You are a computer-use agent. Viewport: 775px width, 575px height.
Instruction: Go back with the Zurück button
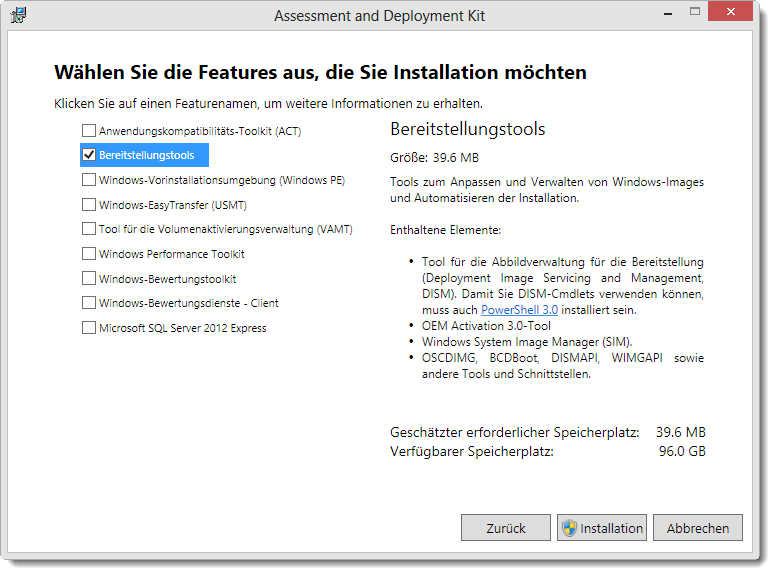[x=506, y=528]
